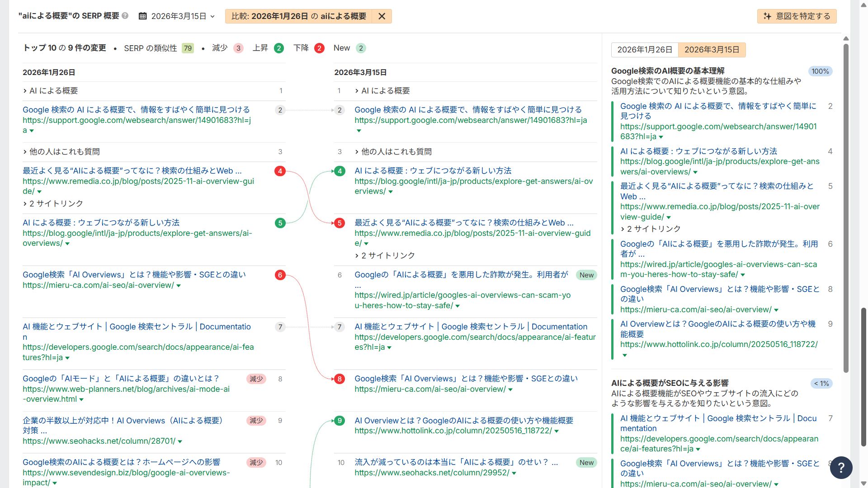Switch to the 2026年1月26日 tab
Screen dimensions: 868x488
point(644,50)
